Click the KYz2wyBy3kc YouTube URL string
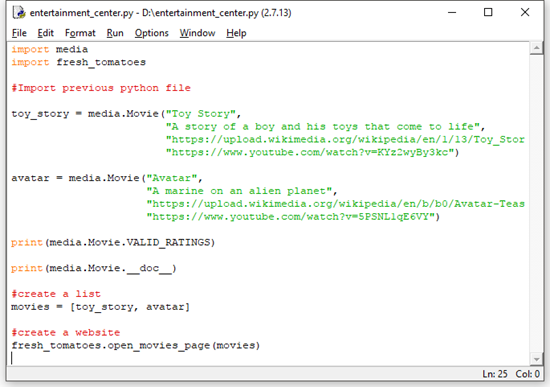Viewport: 550px width, 387px height. coord(310,152)
